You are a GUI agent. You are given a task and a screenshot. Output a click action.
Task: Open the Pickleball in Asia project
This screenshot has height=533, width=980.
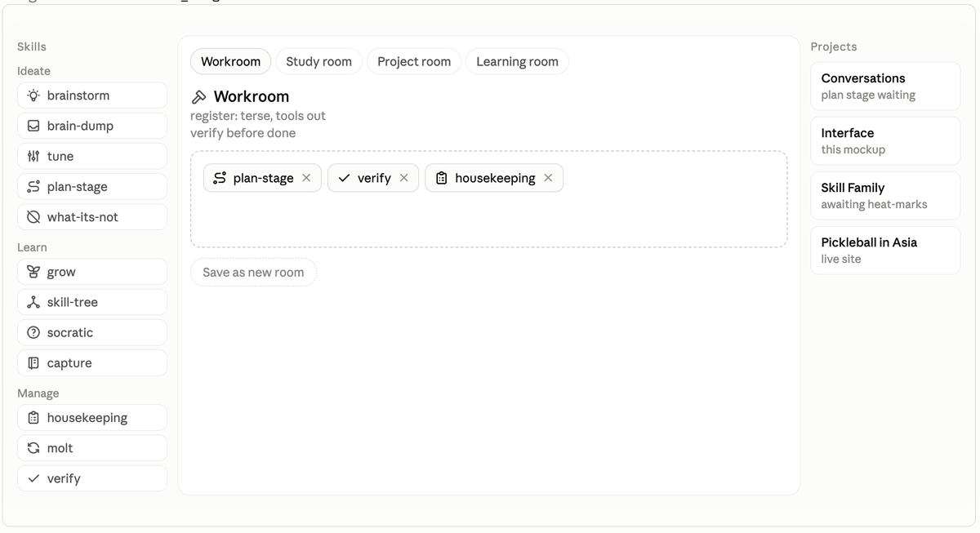click(x=885, y=250)
